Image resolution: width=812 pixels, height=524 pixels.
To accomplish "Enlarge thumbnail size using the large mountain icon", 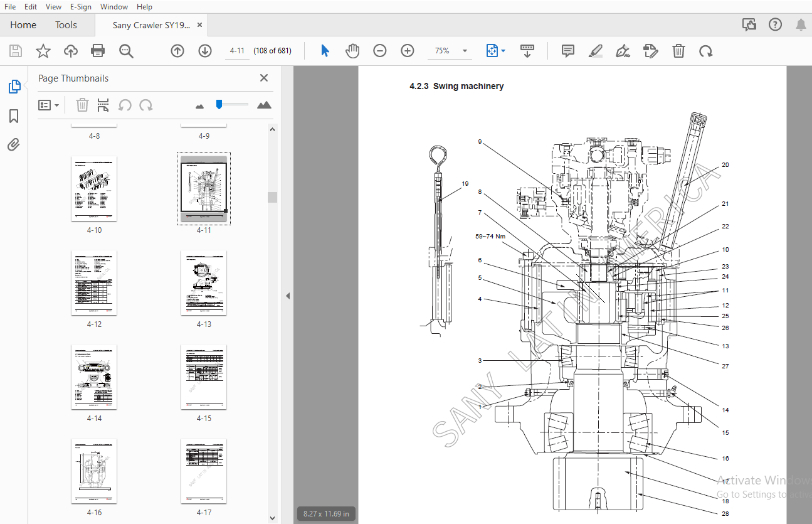I will click(x=264, y=105).
